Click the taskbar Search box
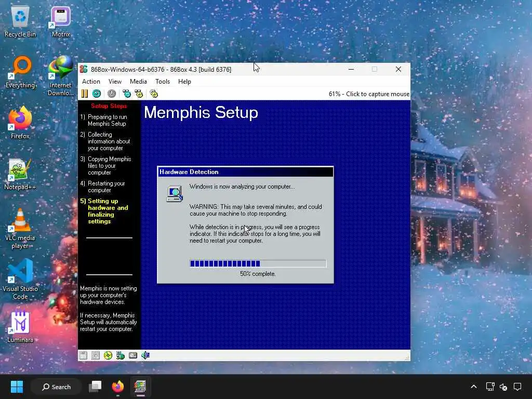 pyautogui.click(x=56, y=387)
